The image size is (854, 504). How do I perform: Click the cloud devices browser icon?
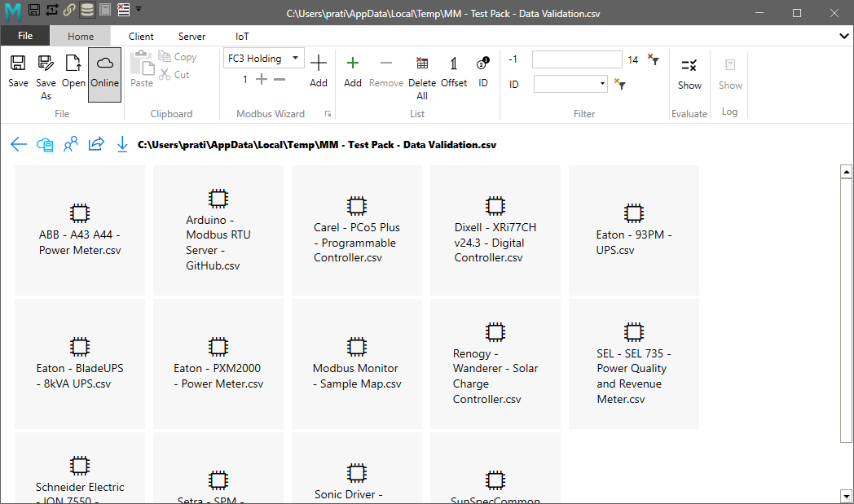[x=45, y=144]
